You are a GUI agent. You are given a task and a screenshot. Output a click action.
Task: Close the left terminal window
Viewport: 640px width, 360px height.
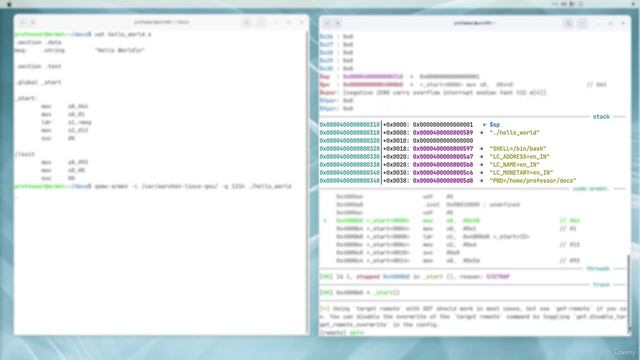coord(302,22)
